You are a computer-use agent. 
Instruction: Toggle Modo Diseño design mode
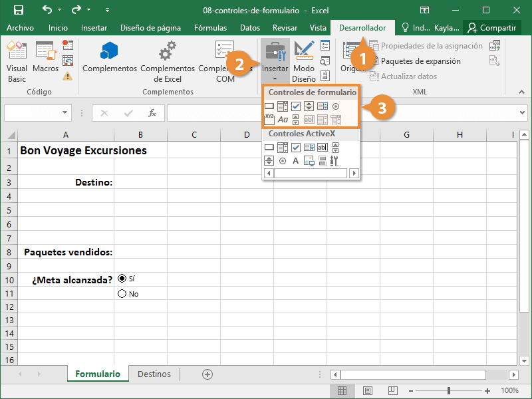[304, 61]
